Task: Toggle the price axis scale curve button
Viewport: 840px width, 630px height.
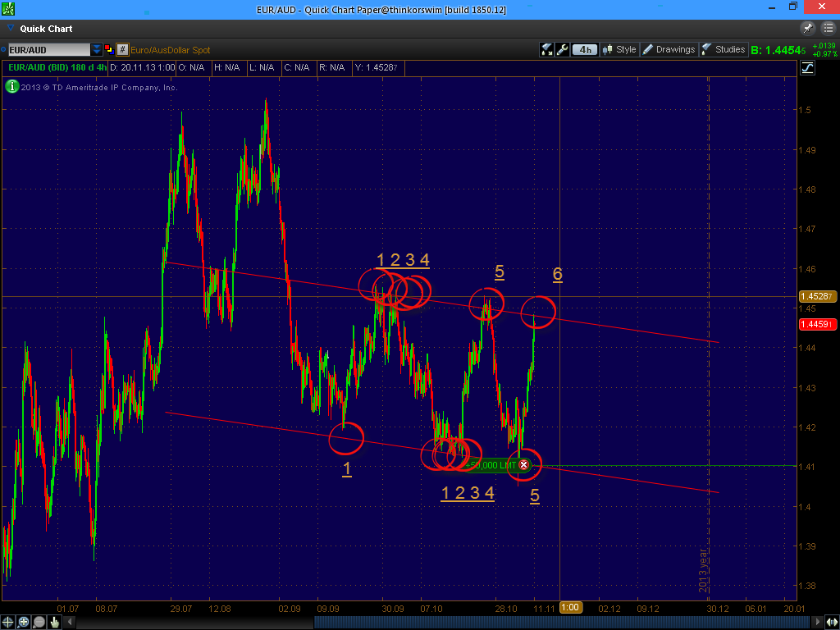Action: click(x=808, y=68)
